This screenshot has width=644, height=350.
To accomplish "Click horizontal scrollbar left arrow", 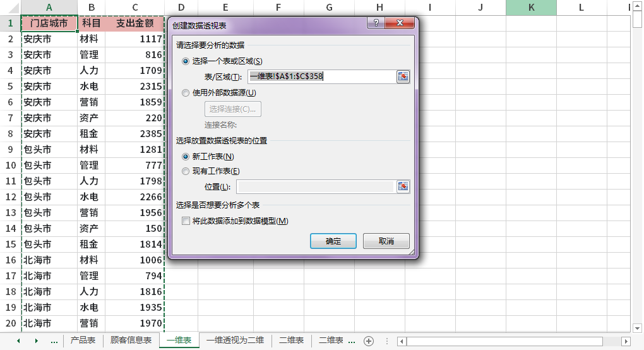I will coord(402,341).
